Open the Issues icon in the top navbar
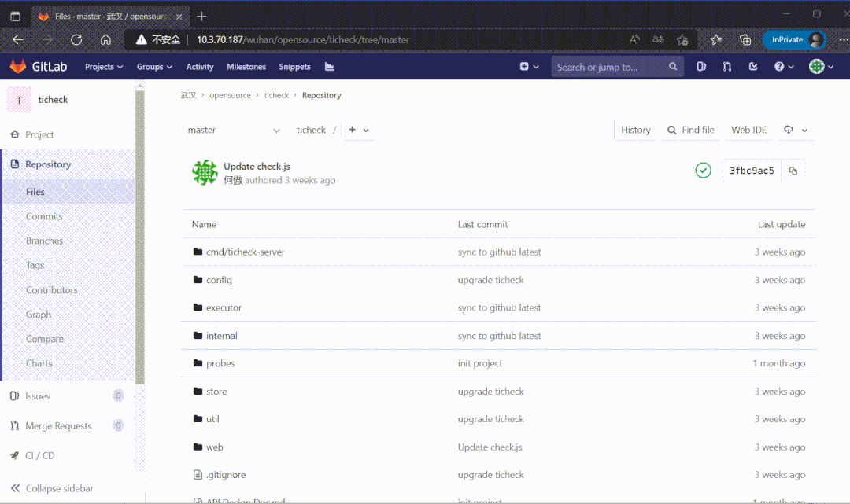850x504 pixels. tap(701, 67)
